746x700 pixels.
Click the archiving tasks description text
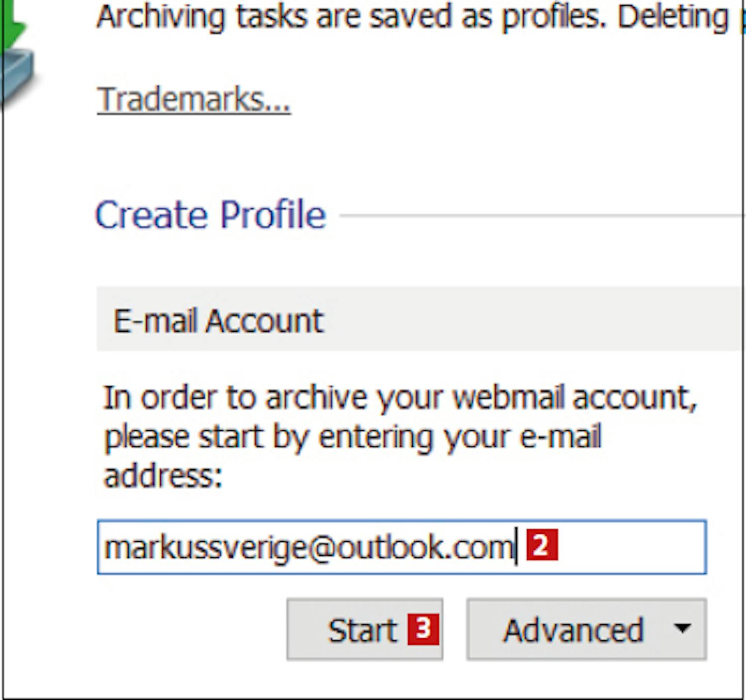tap(348, 17)
